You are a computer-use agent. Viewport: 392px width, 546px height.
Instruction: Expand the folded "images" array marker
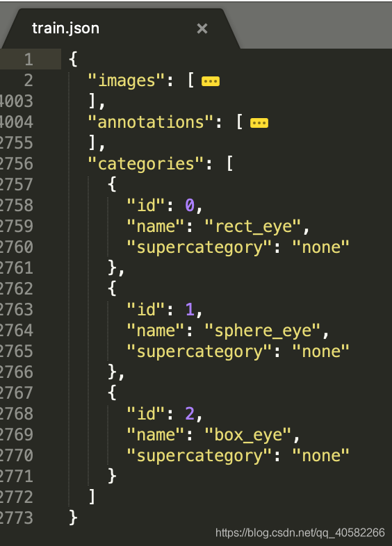211,81
